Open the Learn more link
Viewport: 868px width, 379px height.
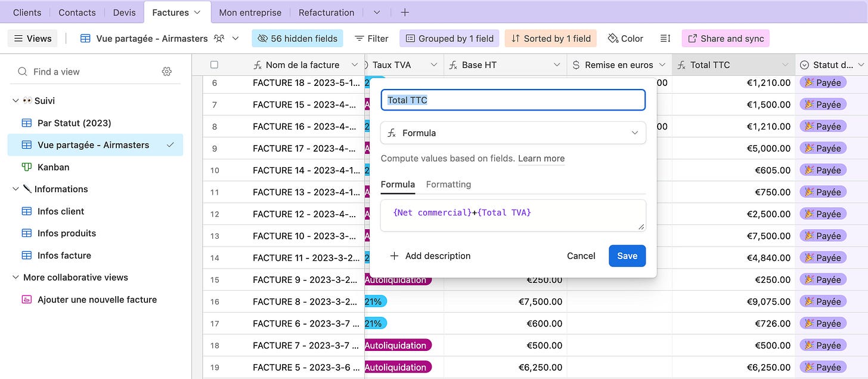click(x=541, y=159)
